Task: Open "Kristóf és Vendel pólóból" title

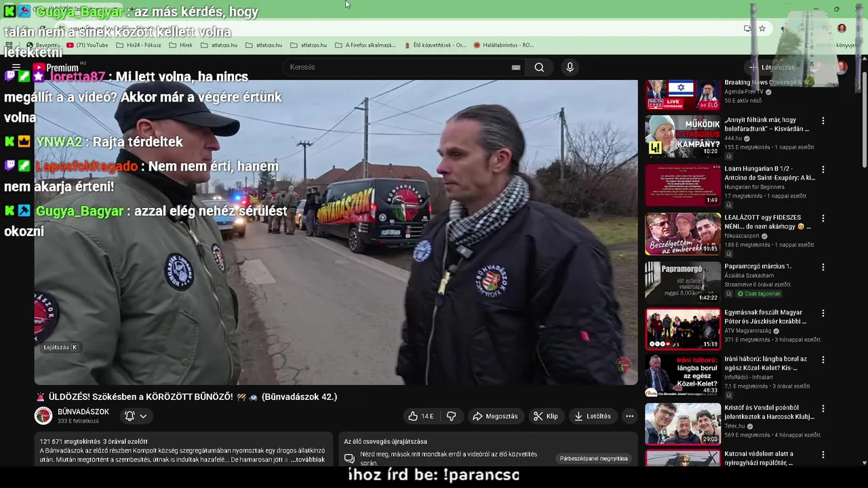Action: pyautogui.click(x=769, y=411)
